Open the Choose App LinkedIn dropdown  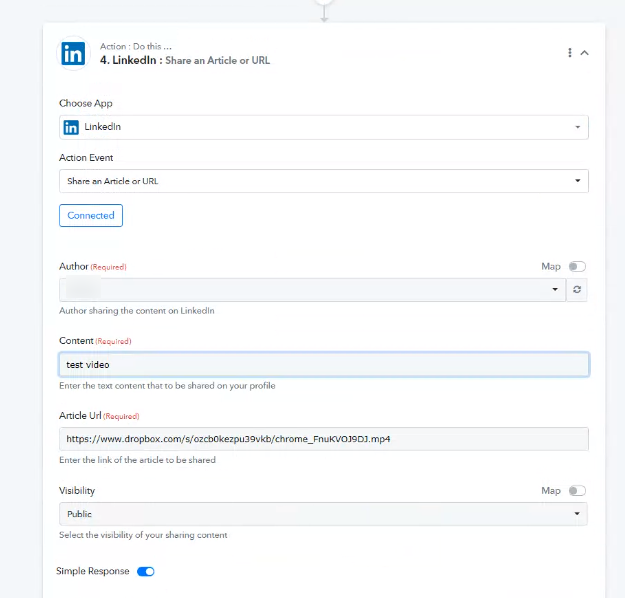coord(324,127)
